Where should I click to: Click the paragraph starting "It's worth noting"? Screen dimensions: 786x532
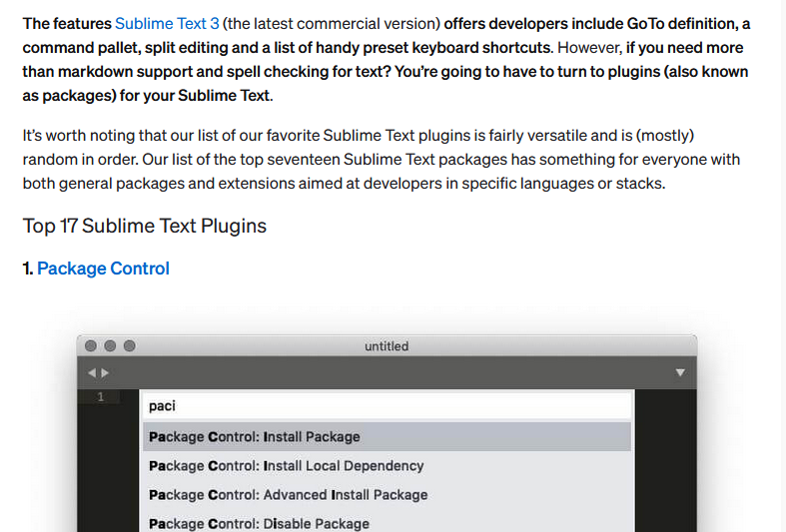pos(380,159)
